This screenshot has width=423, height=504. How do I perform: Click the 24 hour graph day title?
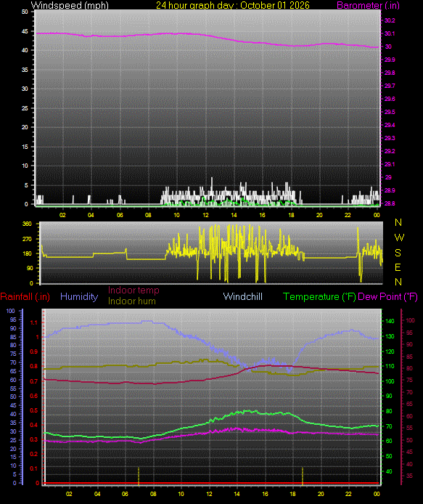pos(233,6)
